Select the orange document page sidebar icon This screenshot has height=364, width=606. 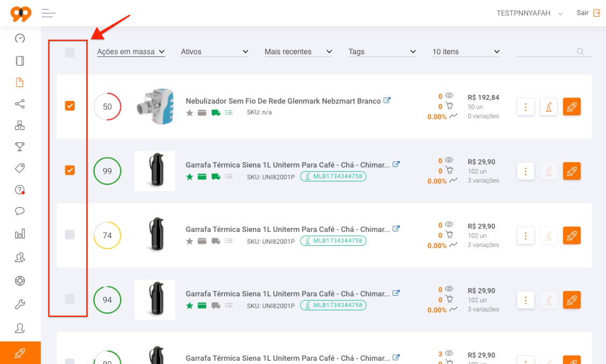pyautogui.click(x=20, y=82)
